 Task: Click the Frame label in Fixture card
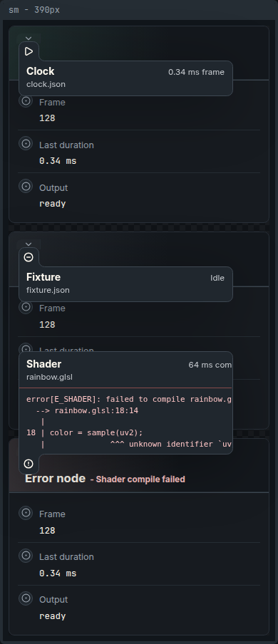(x=52, y=308)
